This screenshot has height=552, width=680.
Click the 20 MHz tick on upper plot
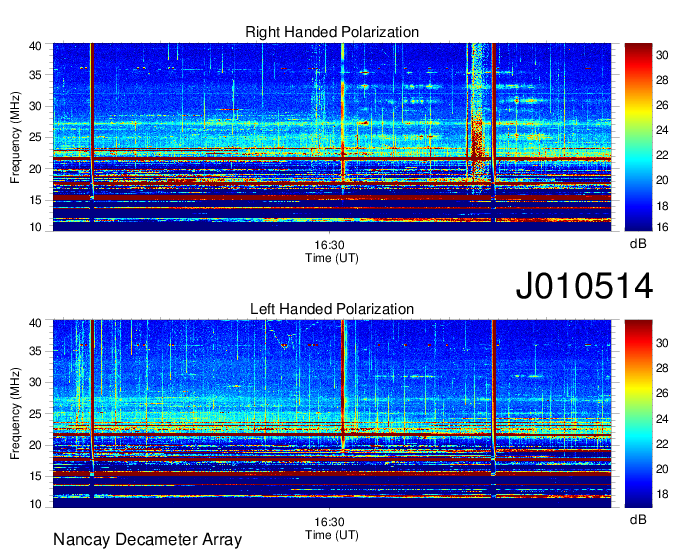35,169
